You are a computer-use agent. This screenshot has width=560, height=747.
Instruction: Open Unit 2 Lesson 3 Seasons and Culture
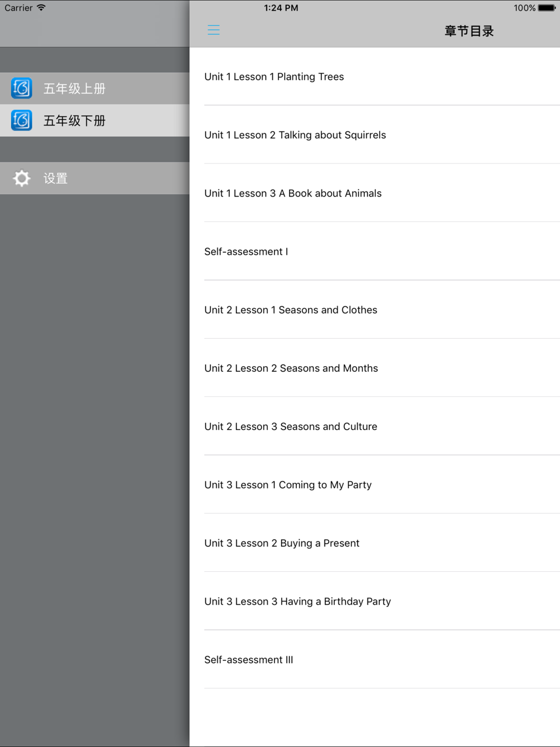click(375, 426)
